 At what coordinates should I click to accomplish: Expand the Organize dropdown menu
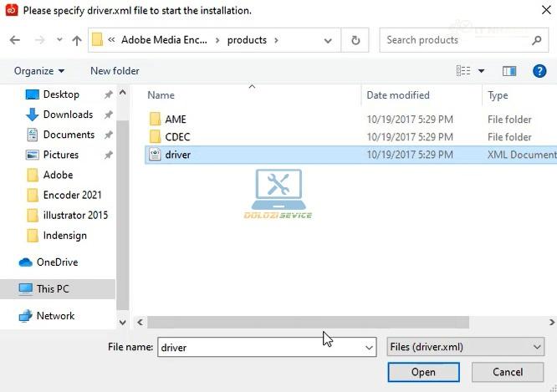pyautogui.click(x=39, y=71)
